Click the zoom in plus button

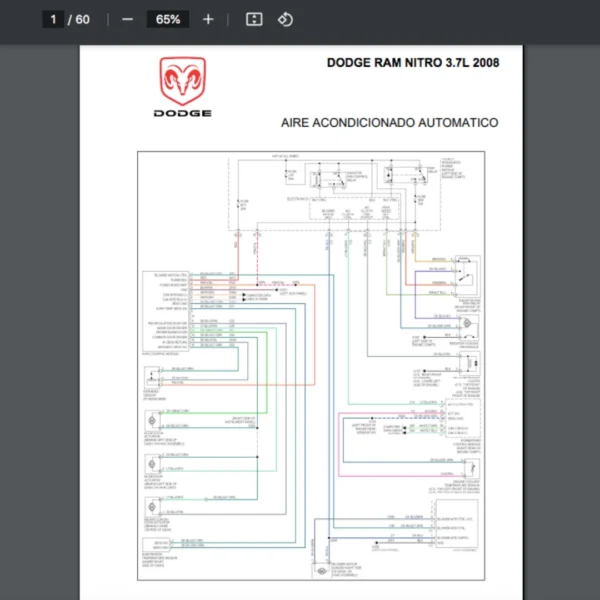[208, 19]
